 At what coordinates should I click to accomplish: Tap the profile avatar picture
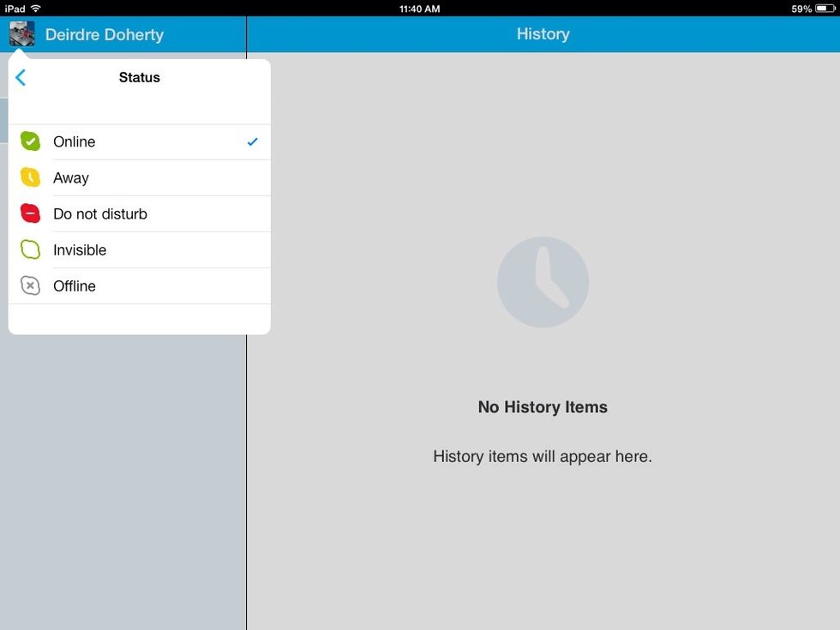22,34
